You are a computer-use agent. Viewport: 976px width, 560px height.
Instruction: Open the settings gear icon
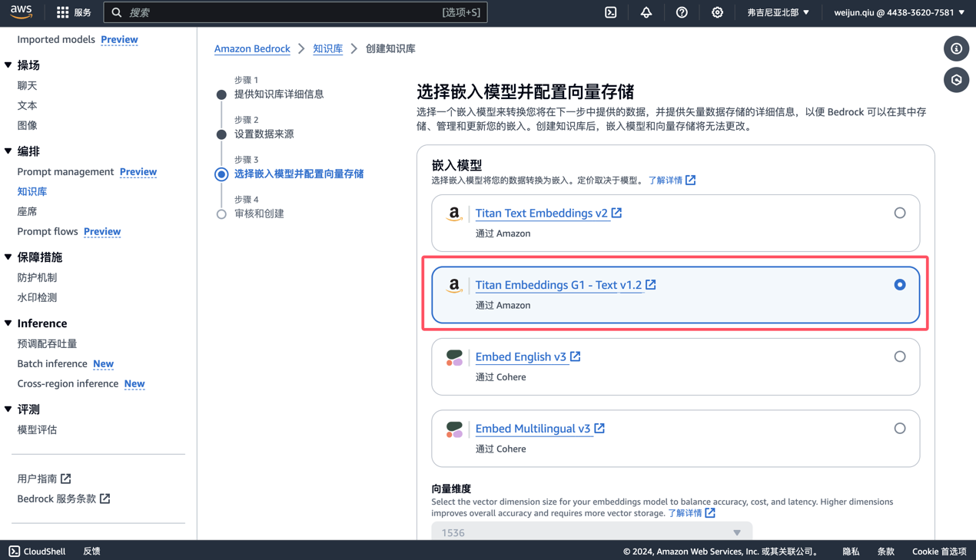717,12
